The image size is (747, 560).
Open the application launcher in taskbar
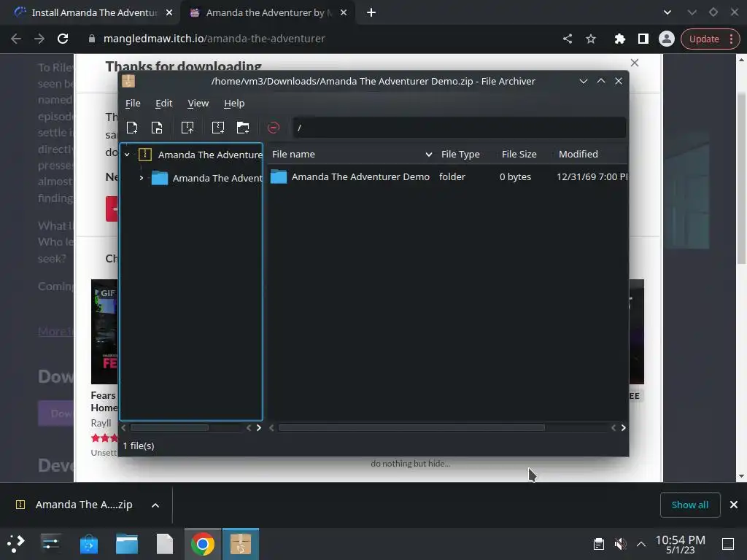point(16,544)
